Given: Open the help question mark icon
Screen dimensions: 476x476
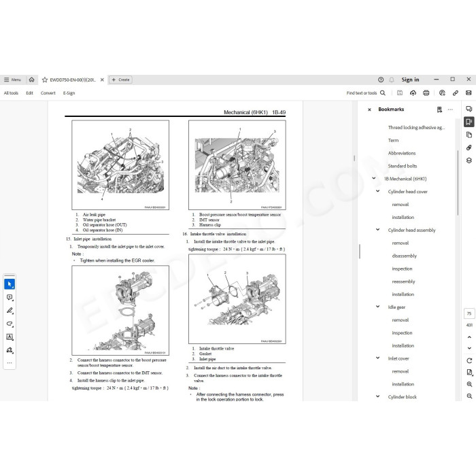Looking at the screenshot, I should pos(381,80).
